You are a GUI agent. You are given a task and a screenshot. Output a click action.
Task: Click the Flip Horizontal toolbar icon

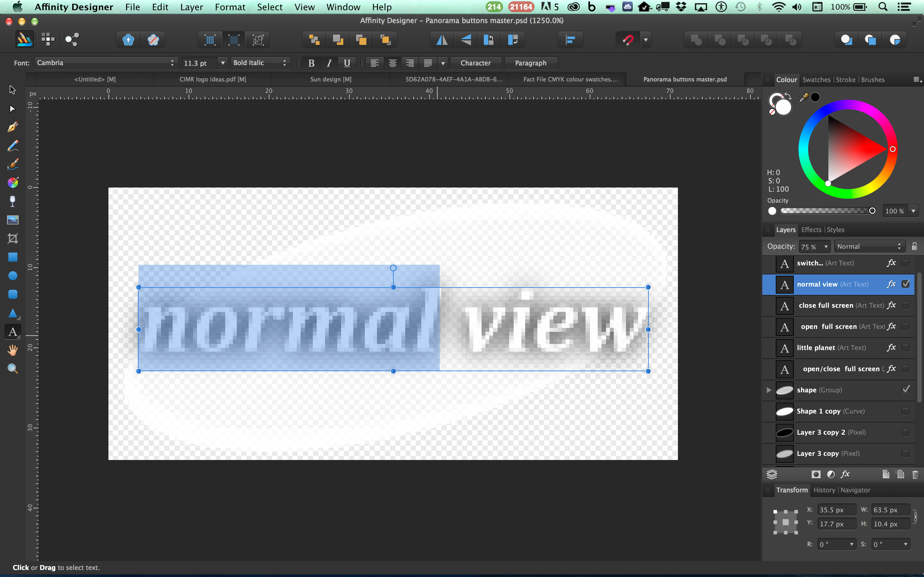point(442,40)
